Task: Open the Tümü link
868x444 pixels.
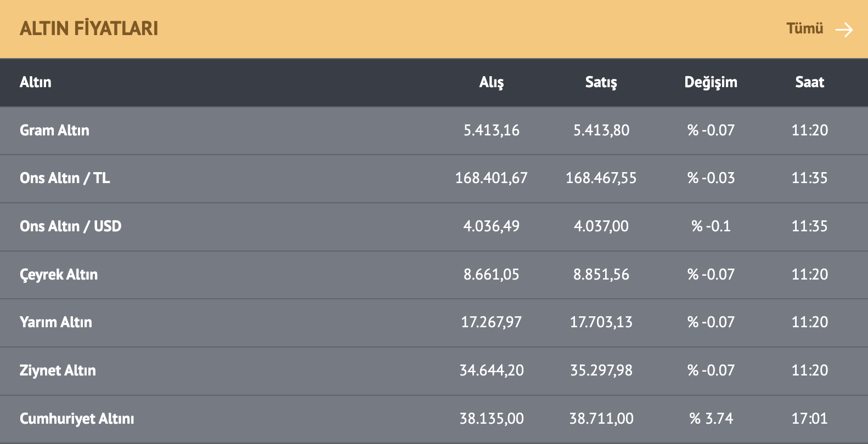Action: [x=804, y=29]
